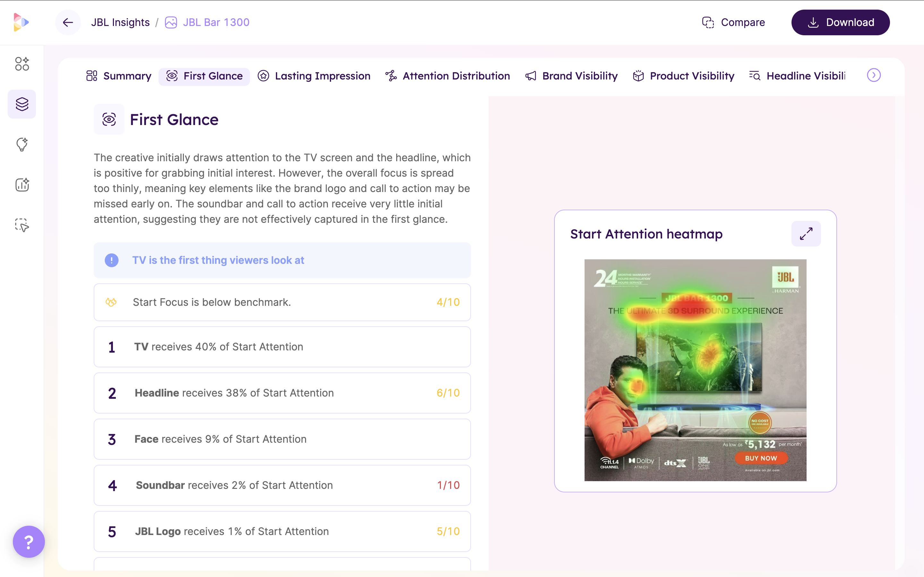Click the Compare button

tap(733, 22)
